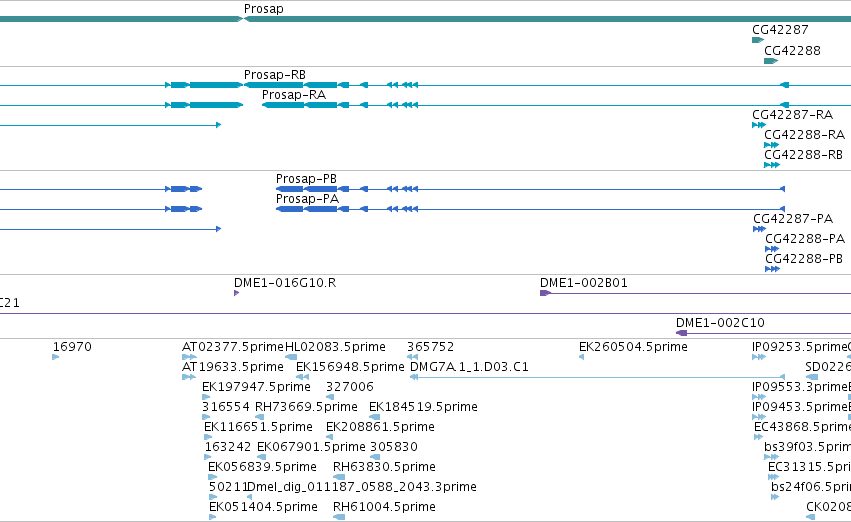Click the AT02377.5prime EST label
This screenshot has width=851, height=522.
(233, 347)
